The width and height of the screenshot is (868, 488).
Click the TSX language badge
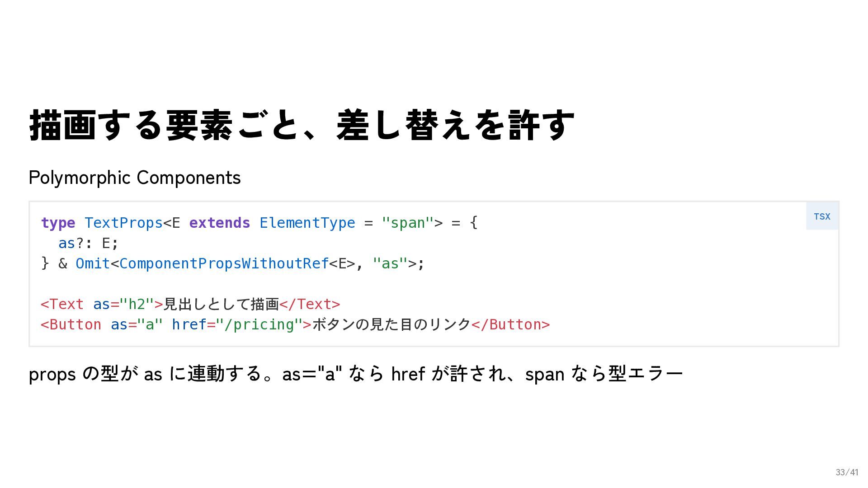point(822,216)
